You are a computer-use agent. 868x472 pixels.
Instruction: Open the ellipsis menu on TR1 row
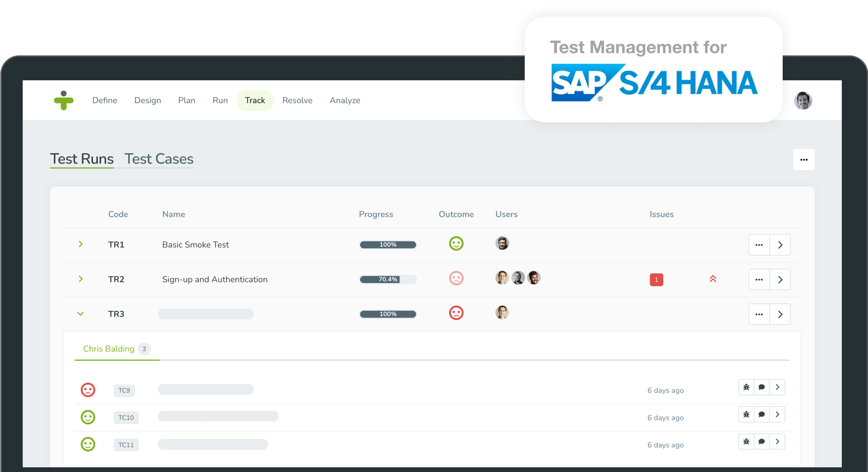[x=759, y=244]
